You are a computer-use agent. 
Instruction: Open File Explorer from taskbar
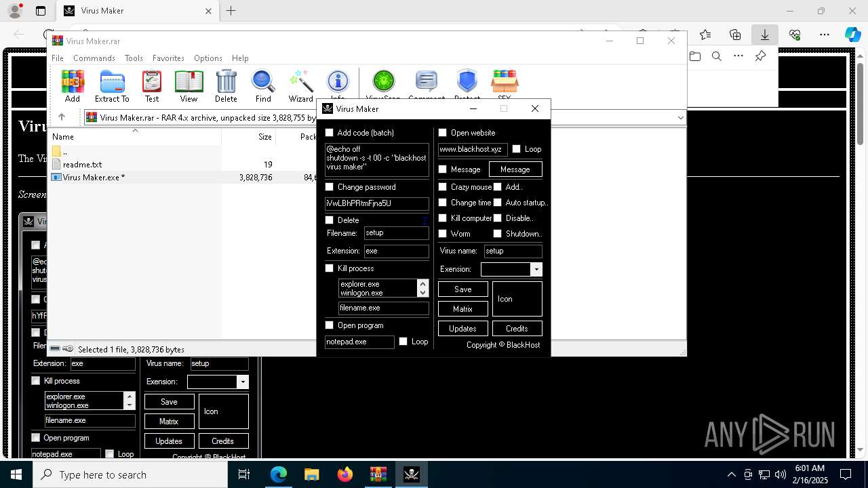312,474
